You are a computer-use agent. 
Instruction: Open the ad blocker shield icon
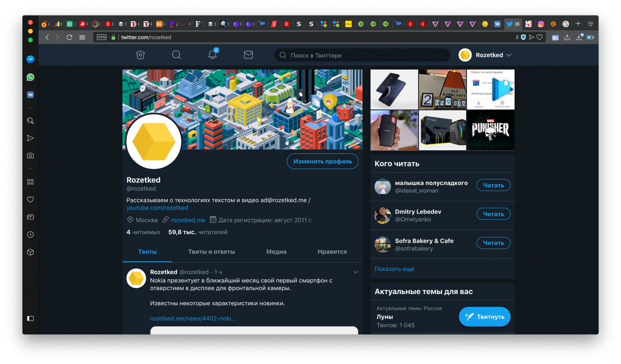pyautogui.click(x=523, y=37)
